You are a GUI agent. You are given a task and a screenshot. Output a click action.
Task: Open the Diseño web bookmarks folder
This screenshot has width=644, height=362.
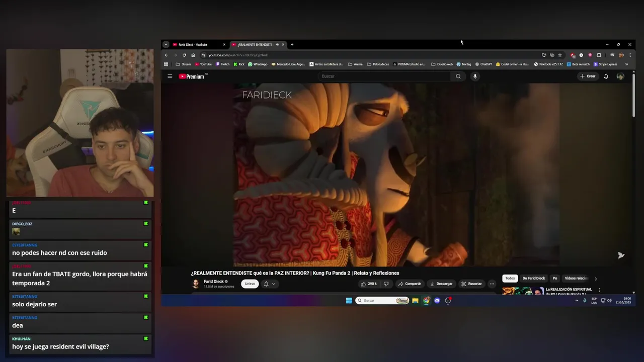tap(442, 64)
